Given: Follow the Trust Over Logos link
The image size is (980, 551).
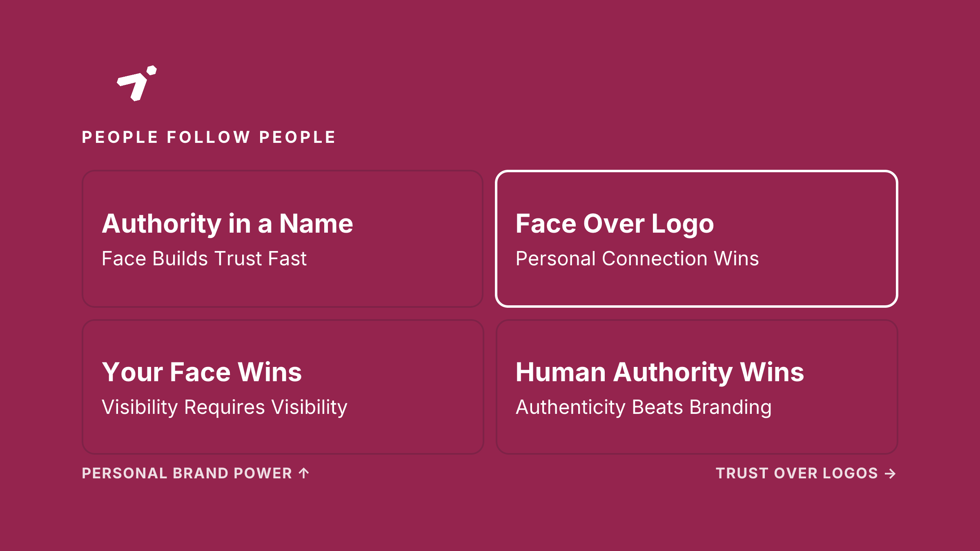Looking at the screenshot, I should click(806, 473).
